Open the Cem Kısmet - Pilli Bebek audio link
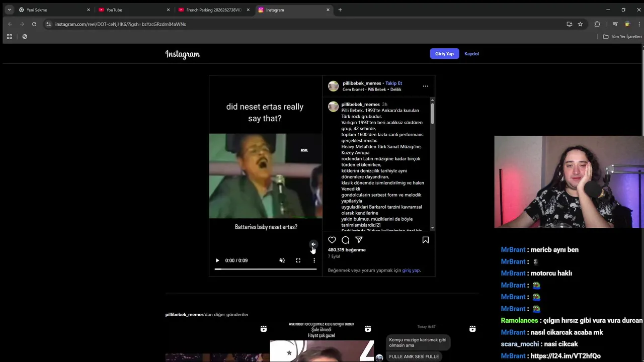Image resolution: width=644 pixels, height=362 pixels. point(372,89)
